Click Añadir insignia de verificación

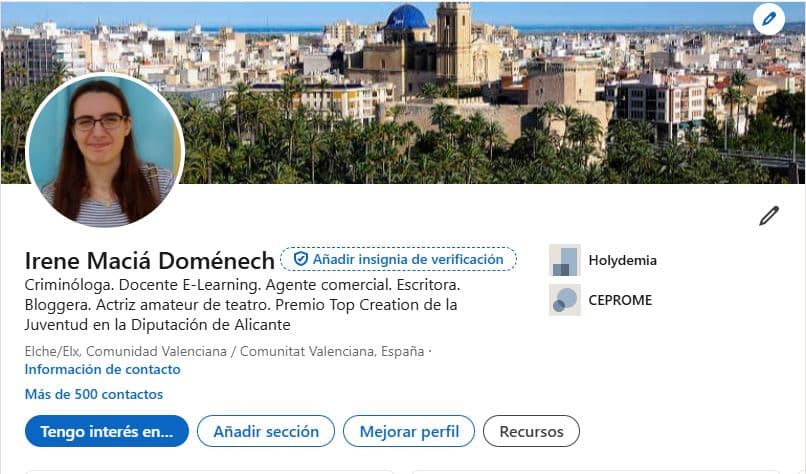click(x=398, y=259)
